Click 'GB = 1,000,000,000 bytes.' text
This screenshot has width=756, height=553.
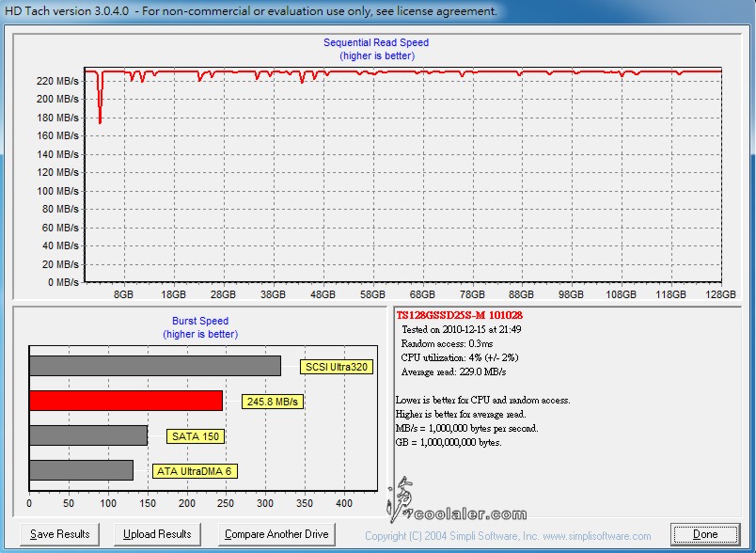coord(449,442)
